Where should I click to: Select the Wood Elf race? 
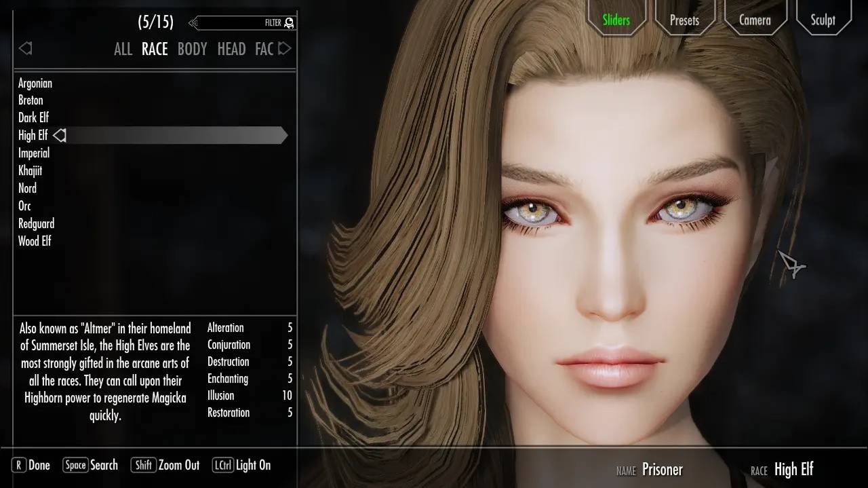pyautogui.click(x=35, y=241)
